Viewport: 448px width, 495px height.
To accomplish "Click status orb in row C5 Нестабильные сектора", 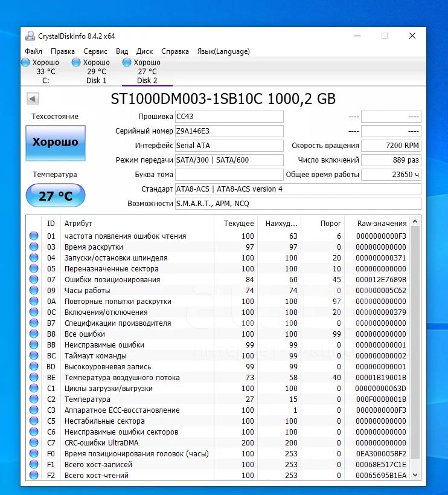I will tap(34, 421).
